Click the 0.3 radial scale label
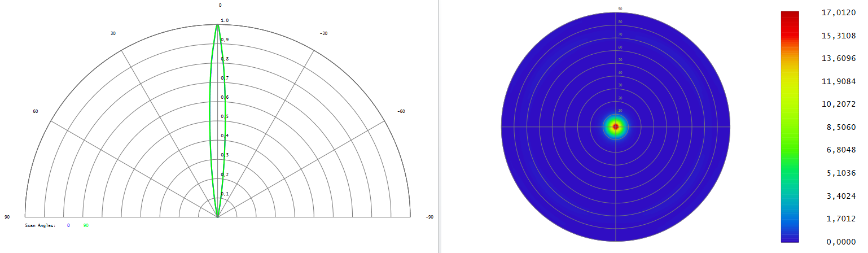868x253 pixels. [225, 155]
